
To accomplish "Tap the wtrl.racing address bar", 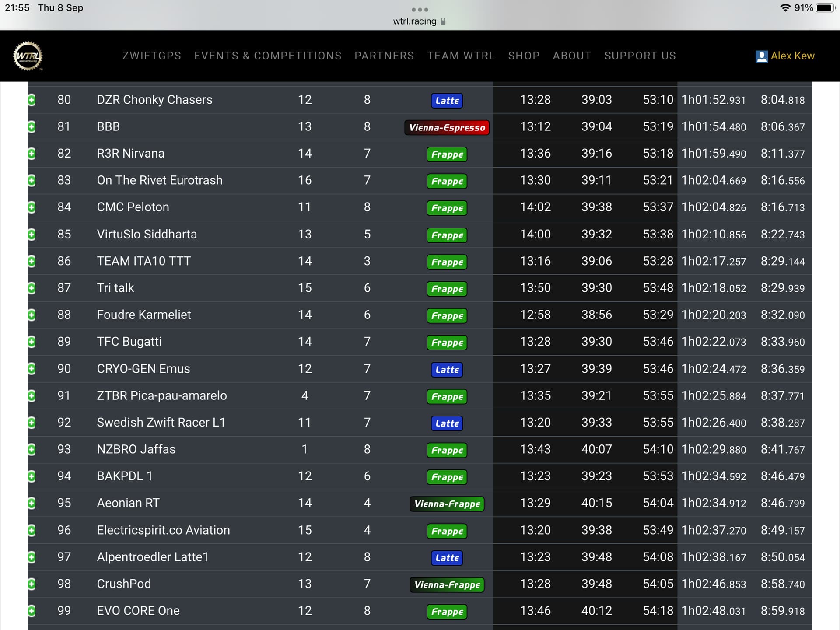I will click(414, 21).
